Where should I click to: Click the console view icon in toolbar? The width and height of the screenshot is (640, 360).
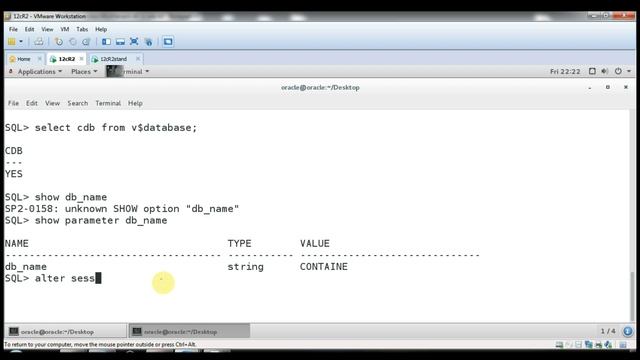tap(168, 42)
